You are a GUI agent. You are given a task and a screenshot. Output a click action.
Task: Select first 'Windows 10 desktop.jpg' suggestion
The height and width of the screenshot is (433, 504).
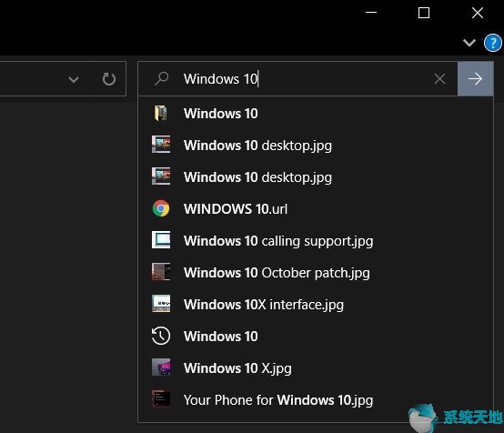pos(316,146)
